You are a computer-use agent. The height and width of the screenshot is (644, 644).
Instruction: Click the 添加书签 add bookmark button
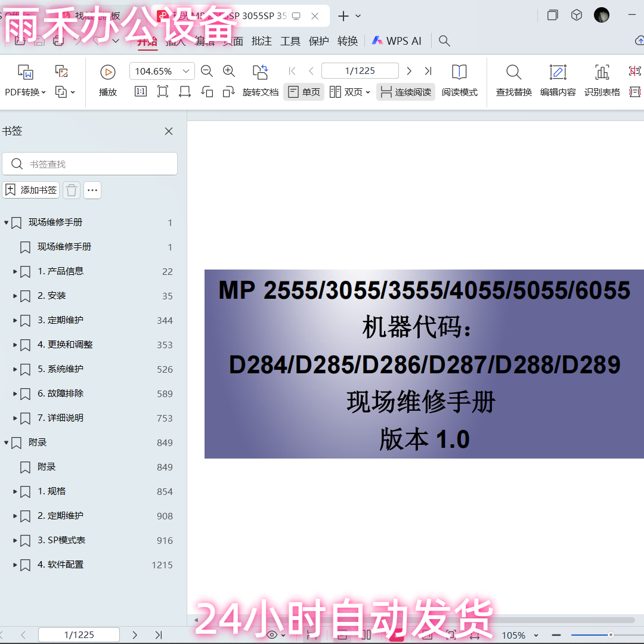pos(31,190)
